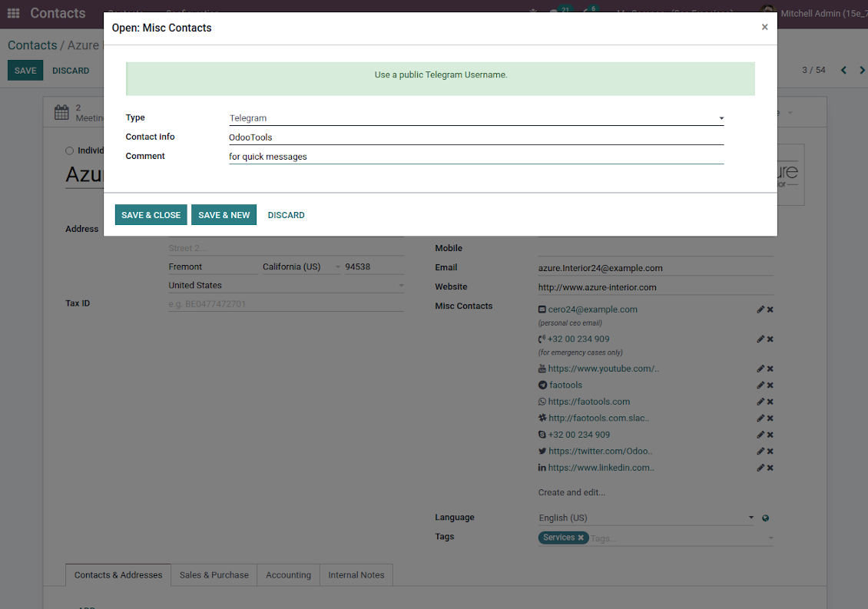Click the Comment input field
Screen dimensions: 868x609
[476, 157]
